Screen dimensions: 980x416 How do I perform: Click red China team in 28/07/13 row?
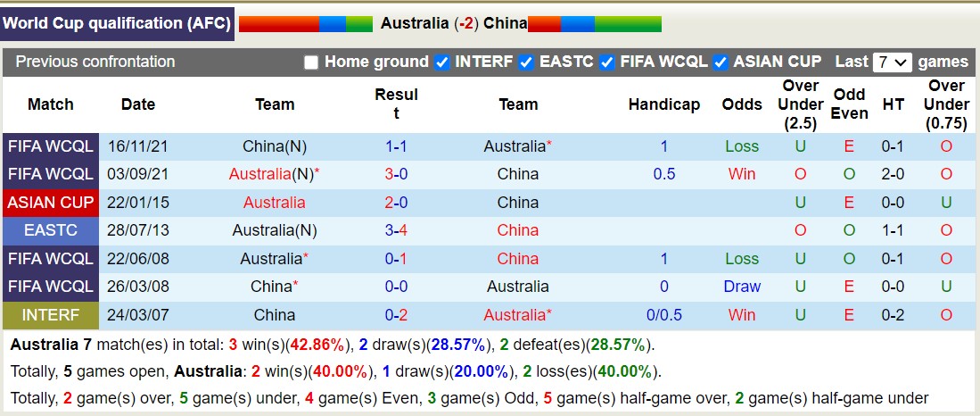(518, 231)
